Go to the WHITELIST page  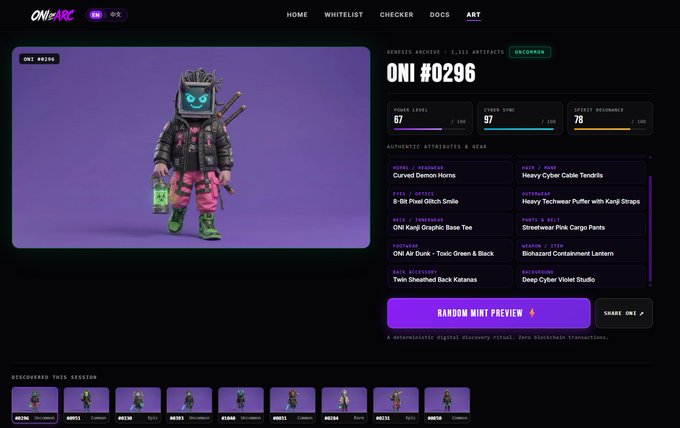pos(343,15)
